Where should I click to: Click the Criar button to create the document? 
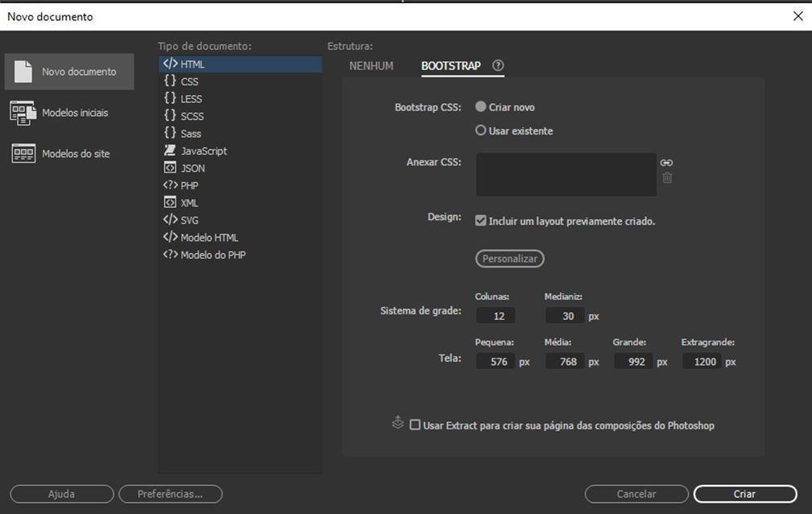[x=744, y=494]
